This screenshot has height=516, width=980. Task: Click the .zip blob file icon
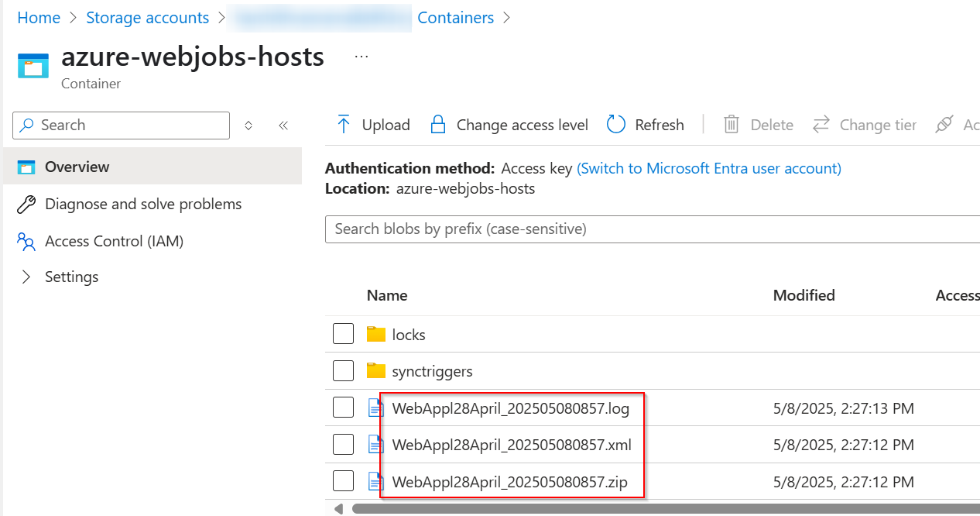click(376, 483)
